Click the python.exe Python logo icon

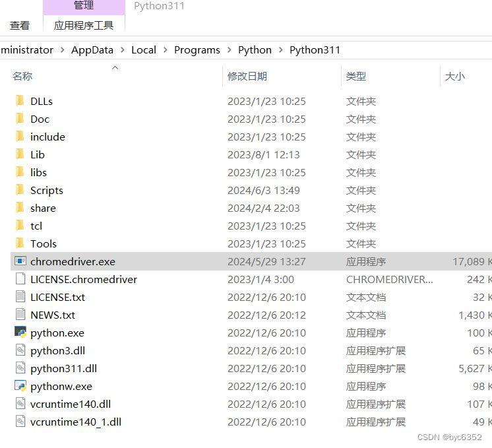coord(20,332)
